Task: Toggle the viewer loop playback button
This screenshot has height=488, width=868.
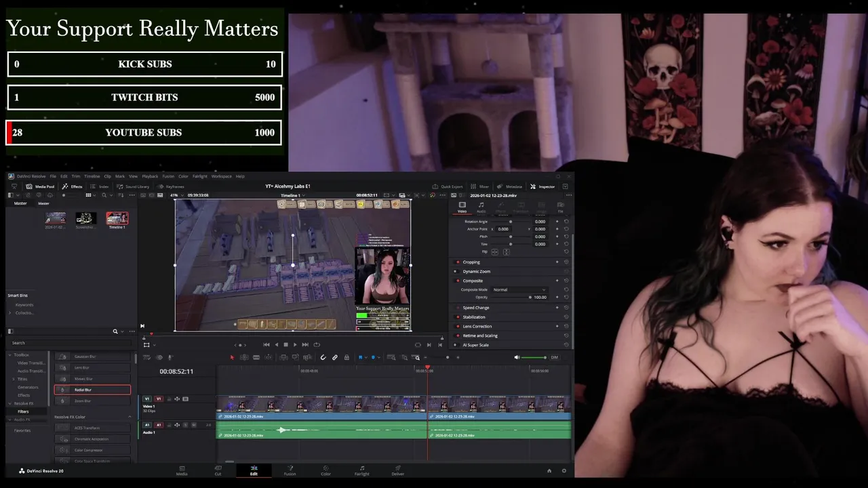Action: (316, 344)
